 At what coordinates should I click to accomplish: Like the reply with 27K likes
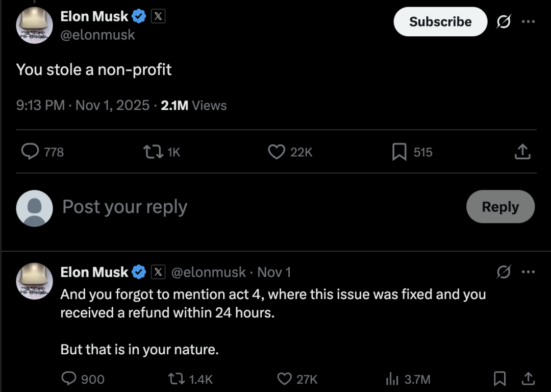284,379
